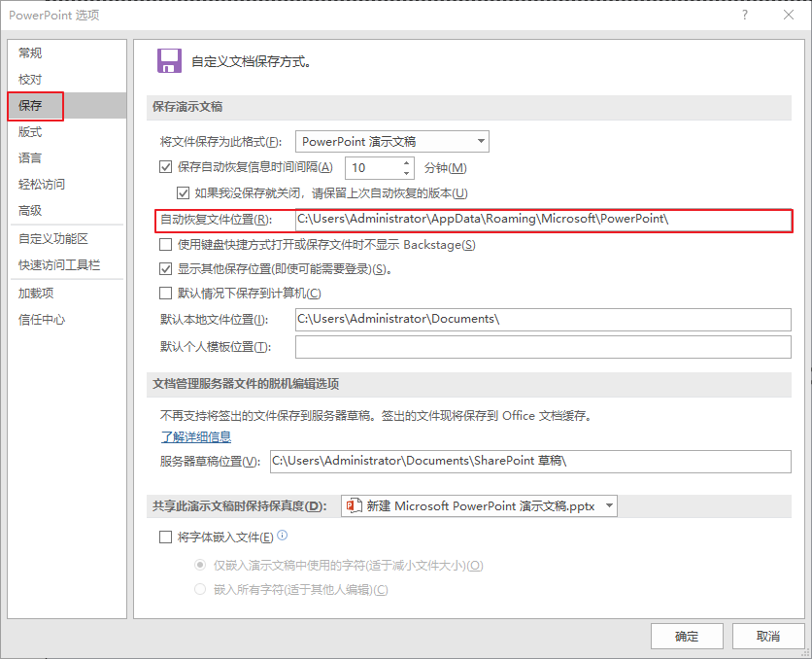Image resolution: width=812 pixels, height=659 pixels.
Task: Uncheck 显示其他保存位置 checkbox
Action: (166, 268)
